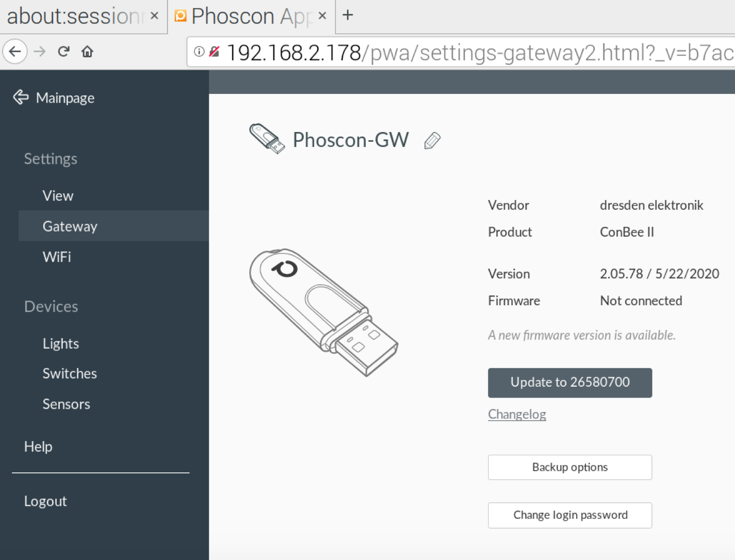Viewport: 735px width, 560px height.
Task: Click the Phoscon favicon on its browser tab
Action: [x=180, y=16]
